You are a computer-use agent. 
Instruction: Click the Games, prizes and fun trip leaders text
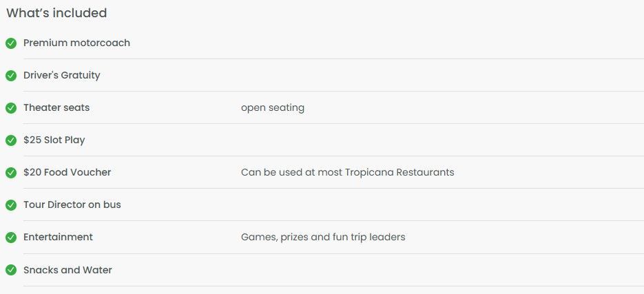323,238
